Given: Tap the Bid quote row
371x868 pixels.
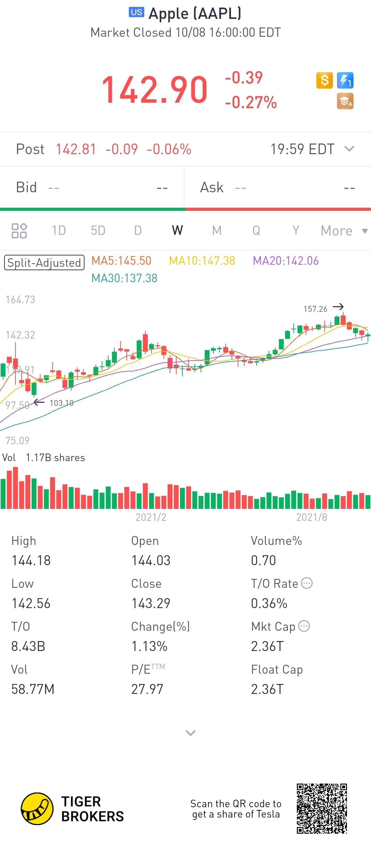Looking at the screenshot, I should [92, 188].
